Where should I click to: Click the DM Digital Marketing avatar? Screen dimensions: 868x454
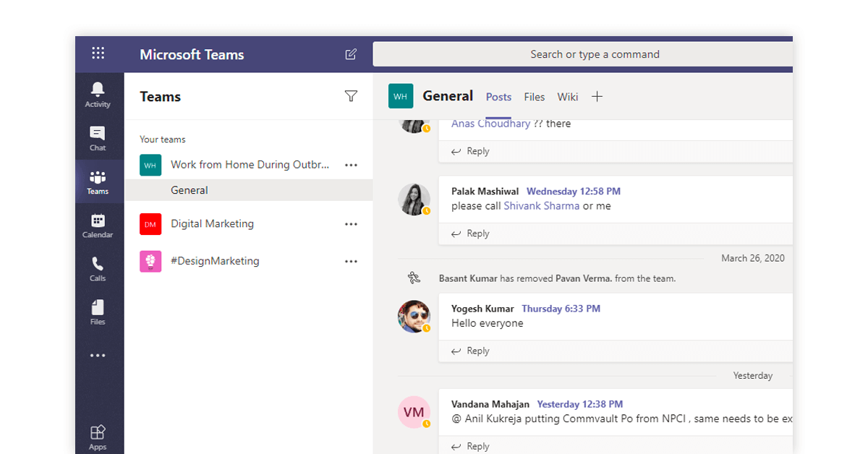coord(150,224)
